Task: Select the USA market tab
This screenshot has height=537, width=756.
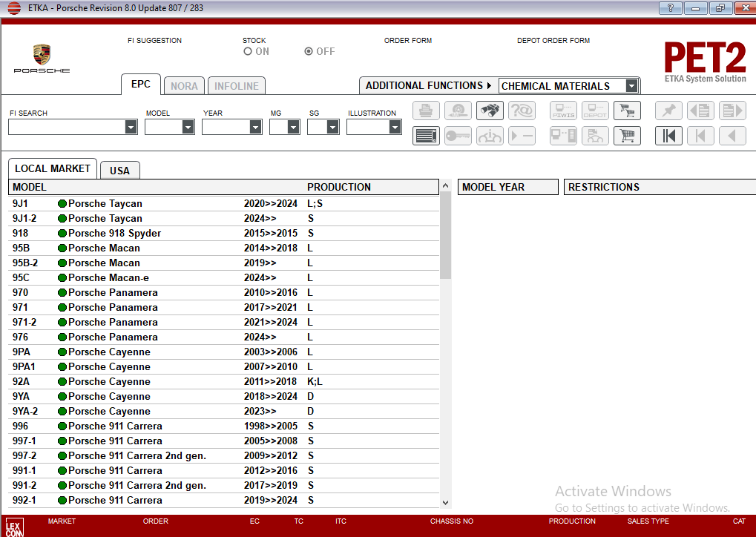Action: (x=119, y=171)
